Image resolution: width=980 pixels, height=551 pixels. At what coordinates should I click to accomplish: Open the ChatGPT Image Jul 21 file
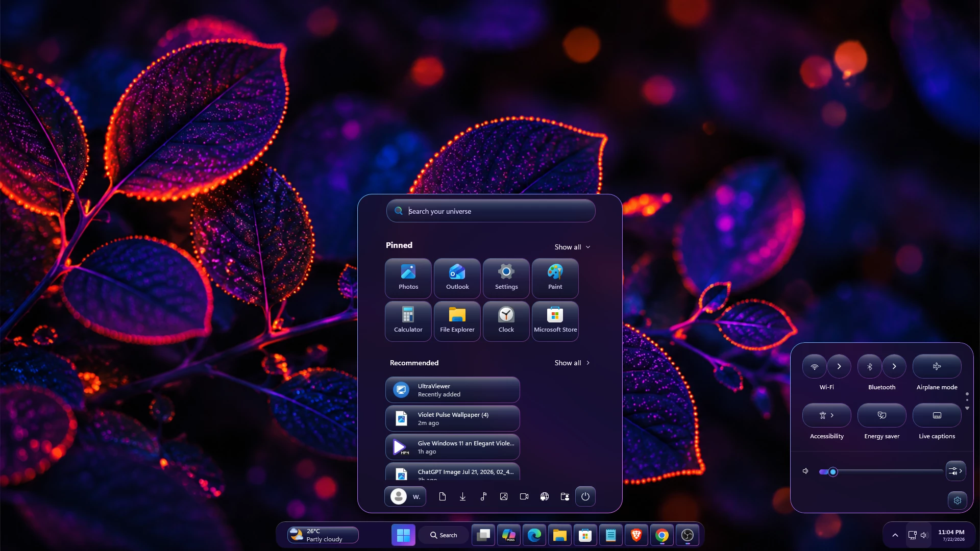[x=453, y=472]
